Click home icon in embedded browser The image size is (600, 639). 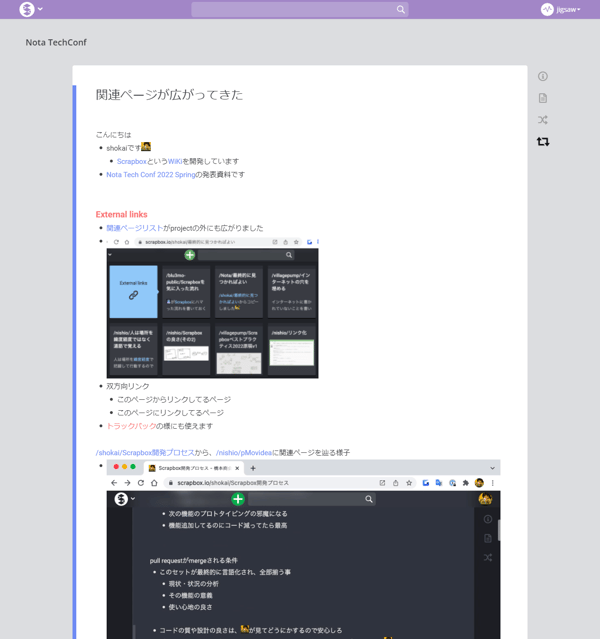click(x=154, y=483)
